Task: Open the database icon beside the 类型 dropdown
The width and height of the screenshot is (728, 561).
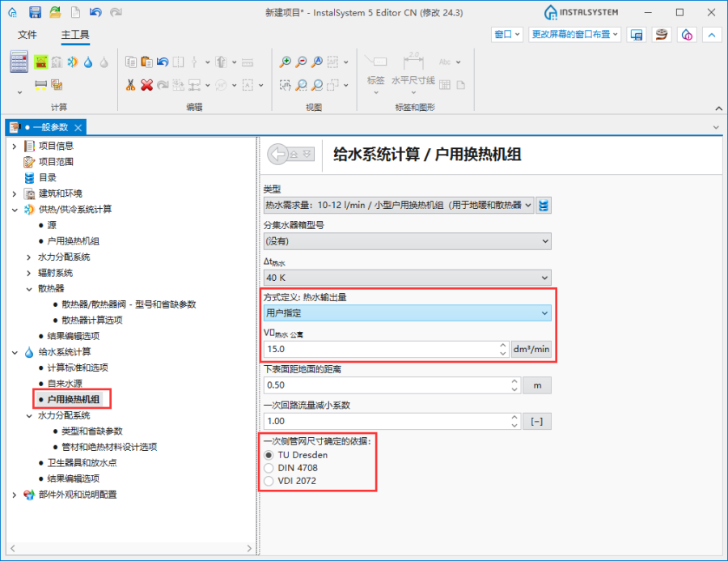Action: [544, 205]
